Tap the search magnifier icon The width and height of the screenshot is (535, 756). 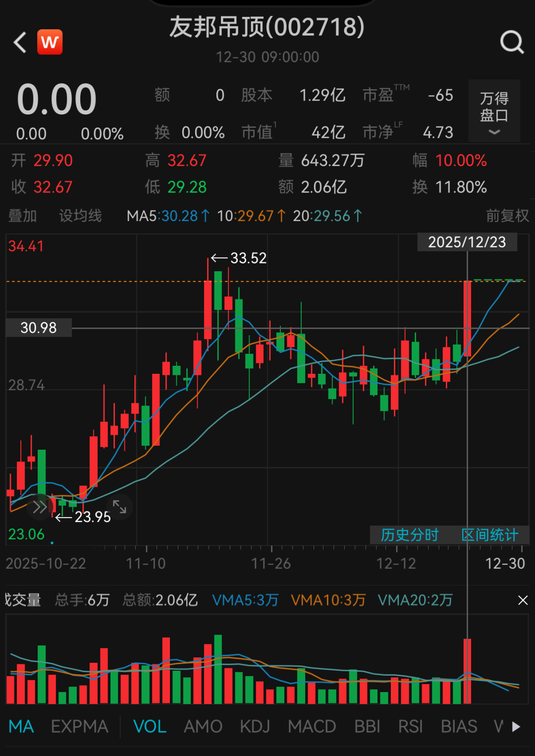point(512,42)
